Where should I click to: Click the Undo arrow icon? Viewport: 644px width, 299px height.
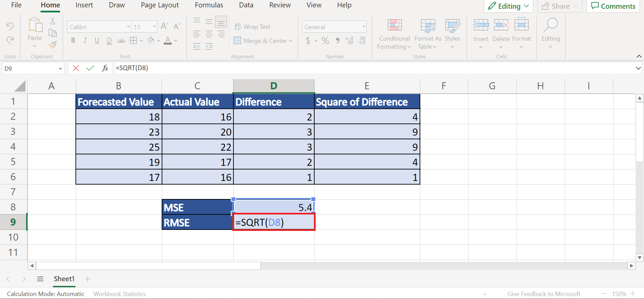coord(10,26)
